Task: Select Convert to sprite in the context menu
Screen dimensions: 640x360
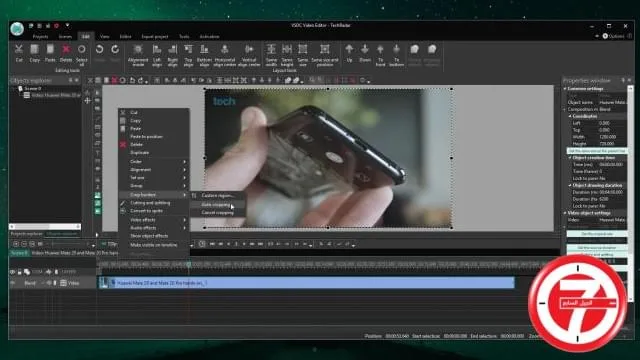Action: [x=154, y=211]
